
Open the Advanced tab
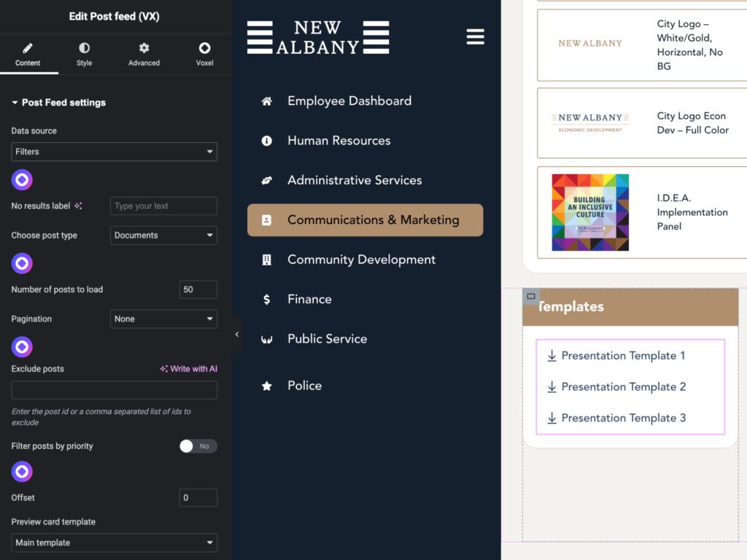pos(144,54)
